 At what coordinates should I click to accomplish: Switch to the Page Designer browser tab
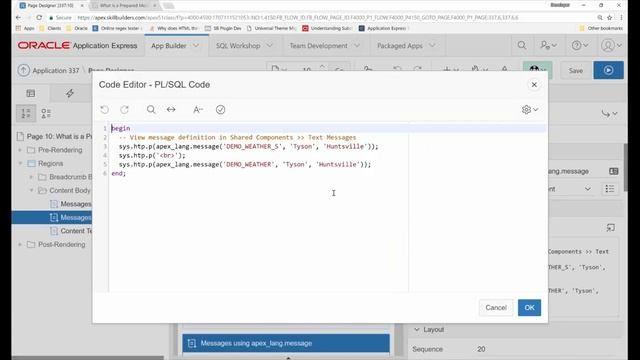coord(51,5)
